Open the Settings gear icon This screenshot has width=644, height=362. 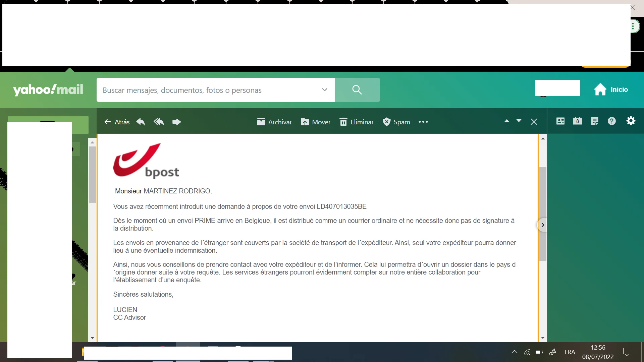click(631, 121)
